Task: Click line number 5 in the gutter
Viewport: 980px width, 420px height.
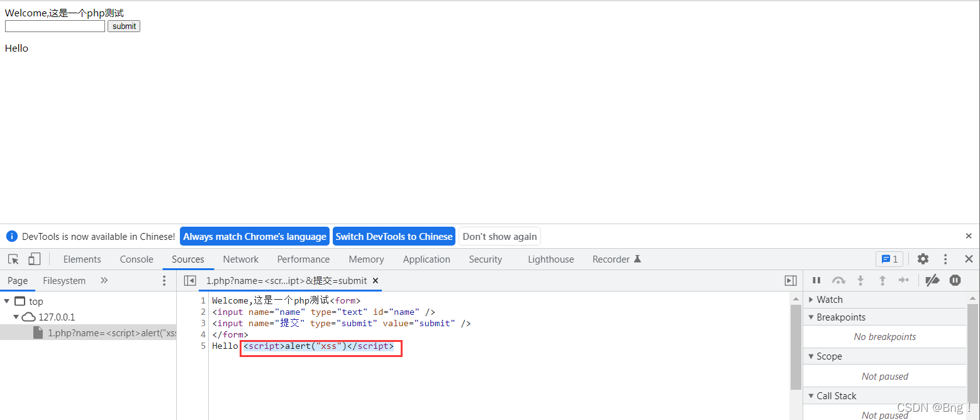Action: click(203, 346)
